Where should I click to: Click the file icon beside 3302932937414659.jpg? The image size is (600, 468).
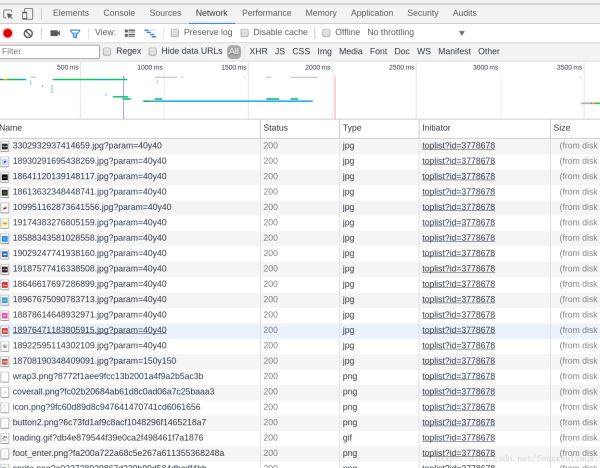[x=5, y=146]
